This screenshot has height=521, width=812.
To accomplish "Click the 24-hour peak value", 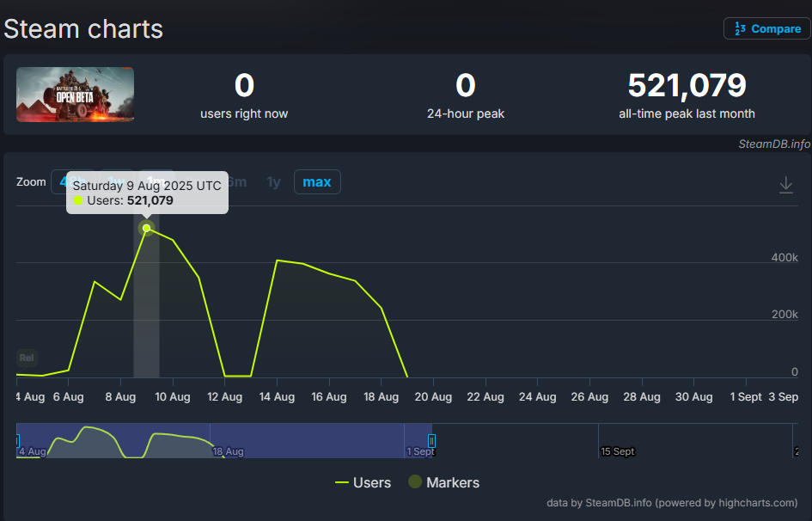I will pyautogui.click(x=465, y=86).
